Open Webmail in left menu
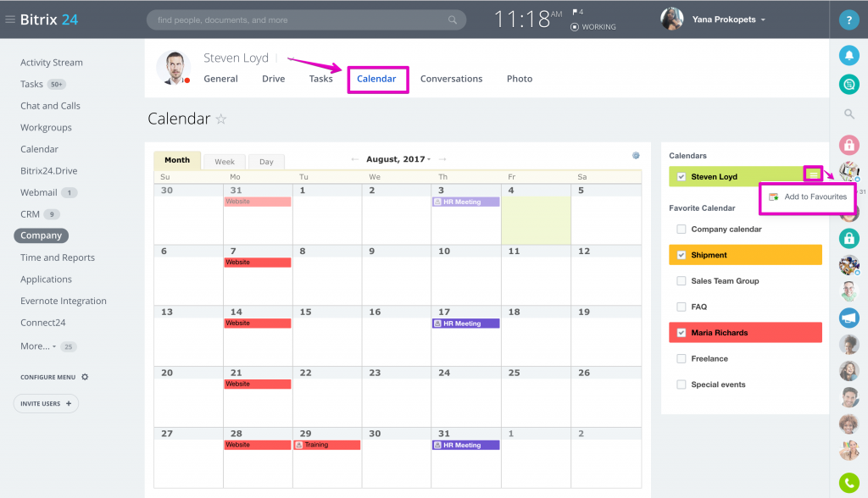Image resolution: width=868 pixels, height=498 pixels. [x=39, y=192]
